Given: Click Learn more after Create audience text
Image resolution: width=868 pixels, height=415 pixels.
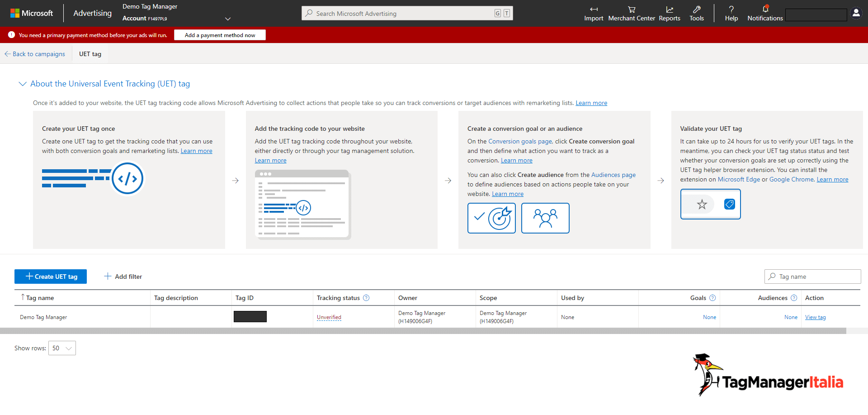Looking at the screenshot, I should (508, 194).
